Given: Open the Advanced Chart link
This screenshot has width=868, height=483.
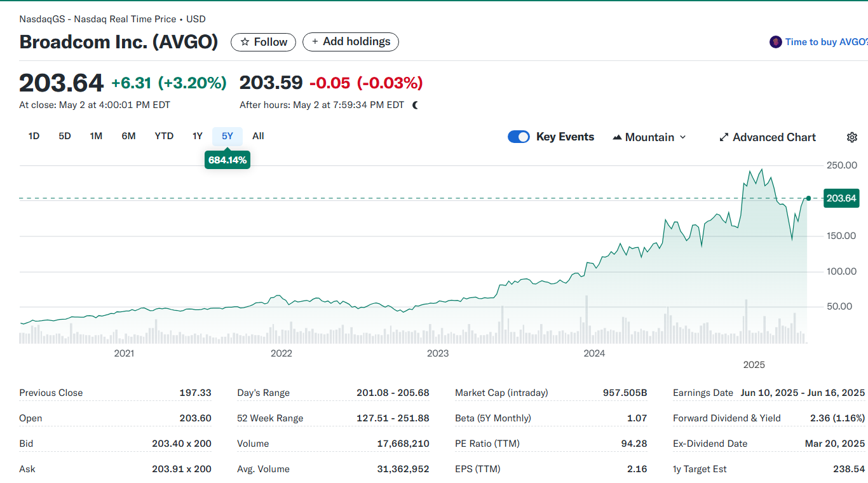Looking at the screenshot, I should pos(768,137).
